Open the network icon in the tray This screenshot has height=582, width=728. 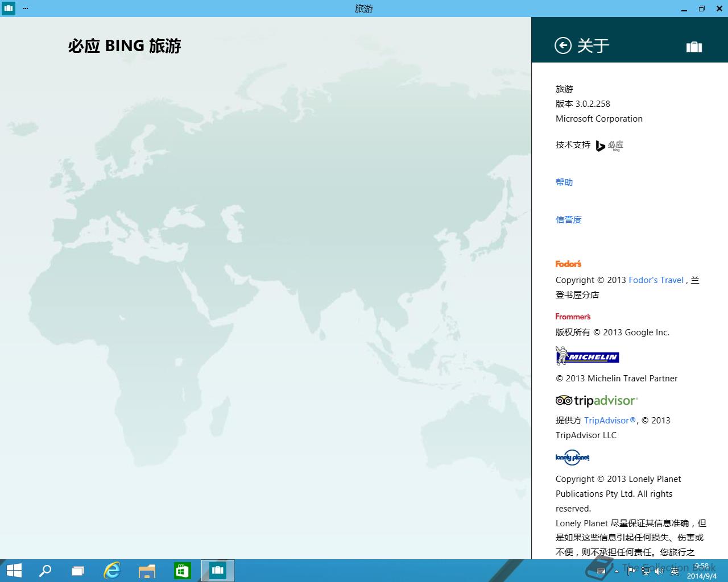646,571
